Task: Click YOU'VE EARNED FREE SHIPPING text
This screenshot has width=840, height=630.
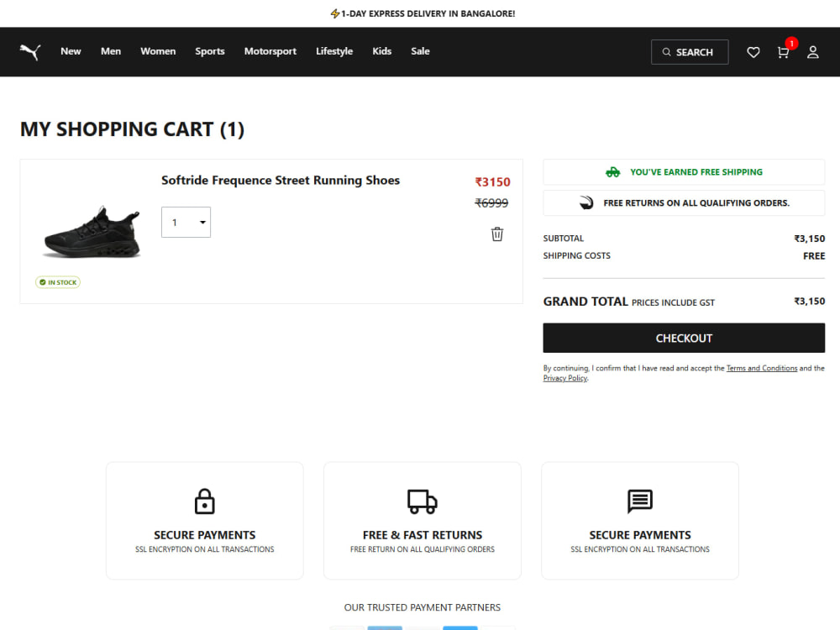Action: pos(696,172)
